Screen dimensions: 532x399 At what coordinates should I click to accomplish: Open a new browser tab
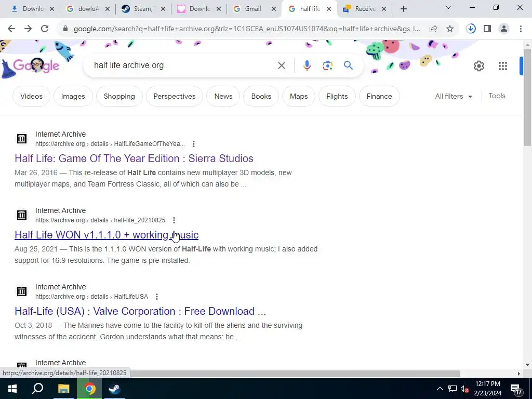click(x=403, y=9)
